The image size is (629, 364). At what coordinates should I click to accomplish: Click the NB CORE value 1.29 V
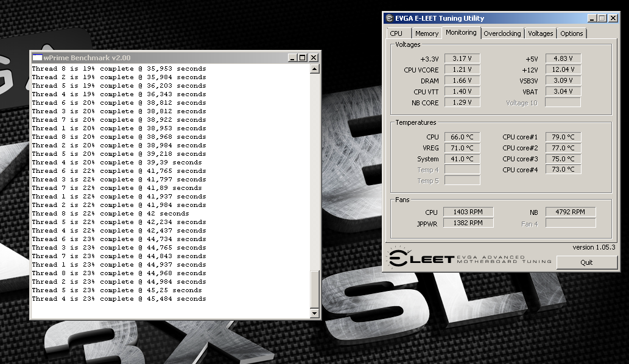462,103
